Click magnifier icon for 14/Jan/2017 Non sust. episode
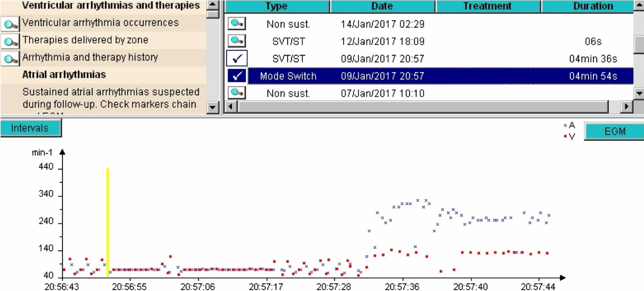 pyautogui.click(x=237, y=24)
